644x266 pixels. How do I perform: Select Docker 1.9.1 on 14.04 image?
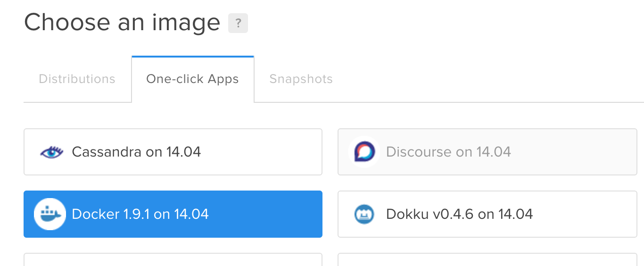[173, 214]
